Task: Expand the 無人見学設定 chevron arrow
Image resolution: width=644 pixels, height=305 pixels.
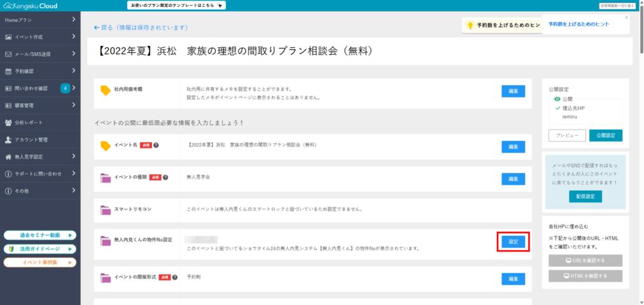Action: (74, 156)
